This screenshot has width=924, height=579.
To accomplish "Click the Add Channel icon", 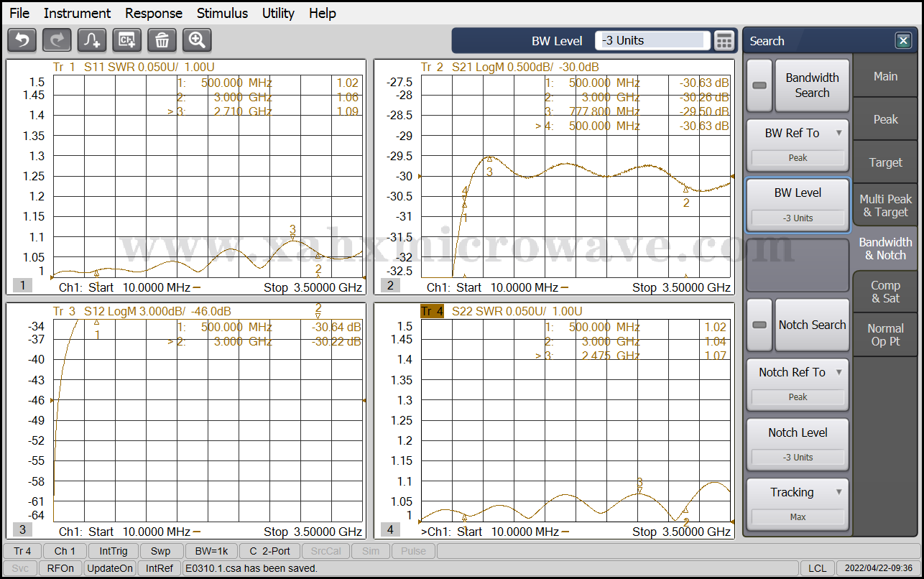I will pos(127,40).
